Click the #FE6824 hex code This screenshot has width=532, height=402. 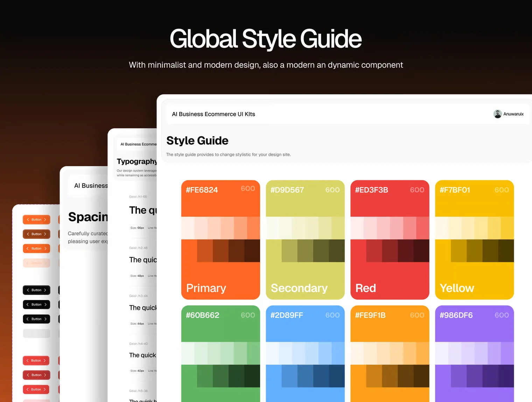click(x=202, y=190)
